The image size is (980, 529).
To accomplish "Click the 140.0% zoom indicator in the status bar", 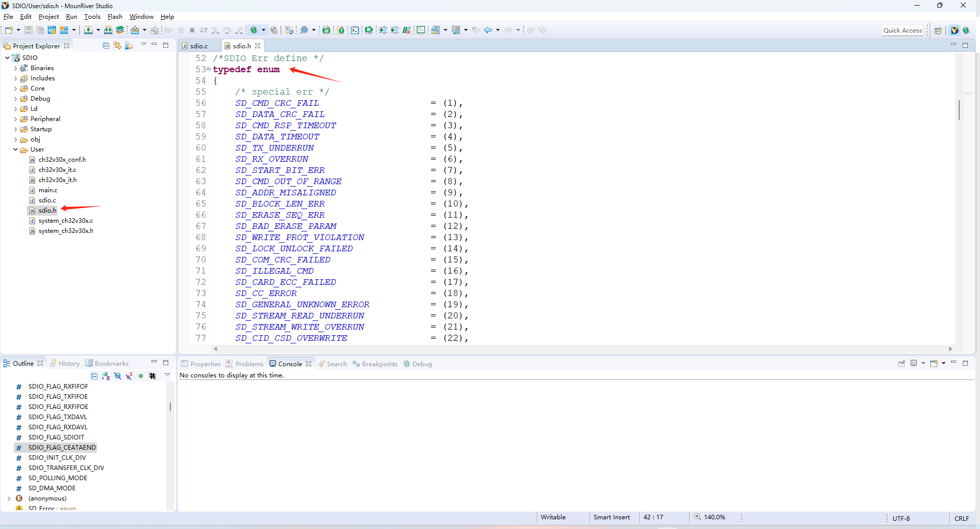I will pos(710,517).
